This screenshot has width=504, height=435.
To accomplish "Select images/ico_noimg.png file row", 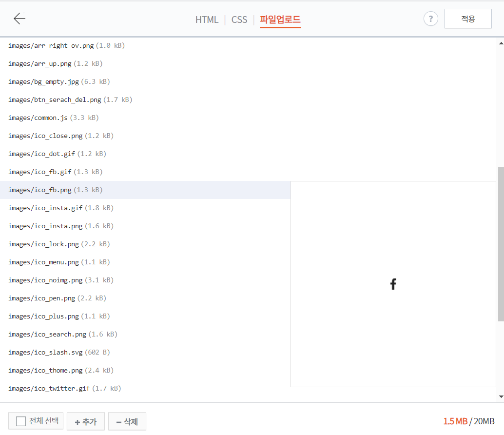I will [x=145, y=280].
